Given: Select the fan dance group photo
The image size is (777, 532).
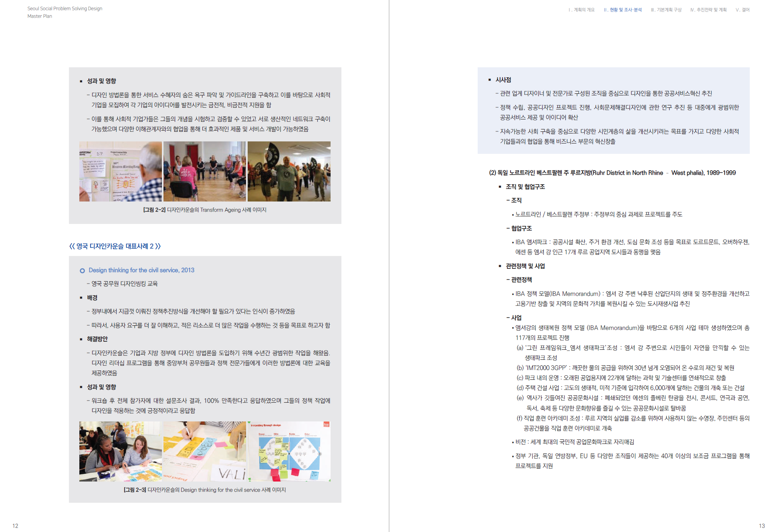Looking at the screenshot, I should [x=289, y=171].
